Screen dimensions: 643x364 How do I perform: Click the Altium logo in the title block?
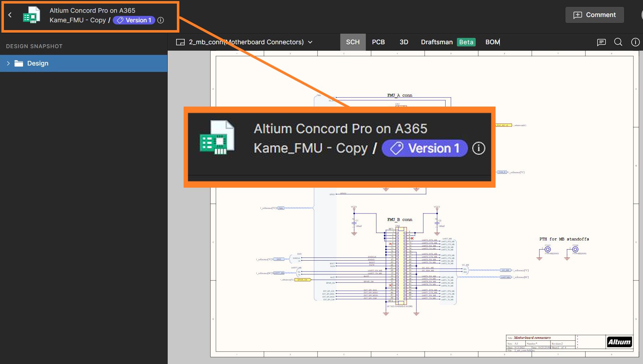(x=619, y=342)
